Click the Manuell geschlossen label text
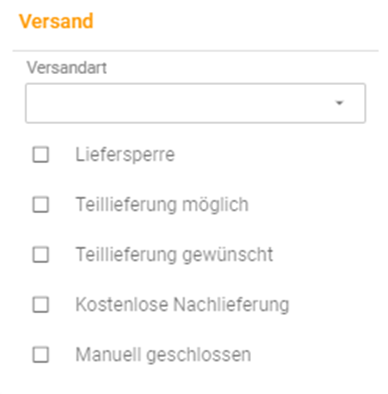 coord(163,355)
